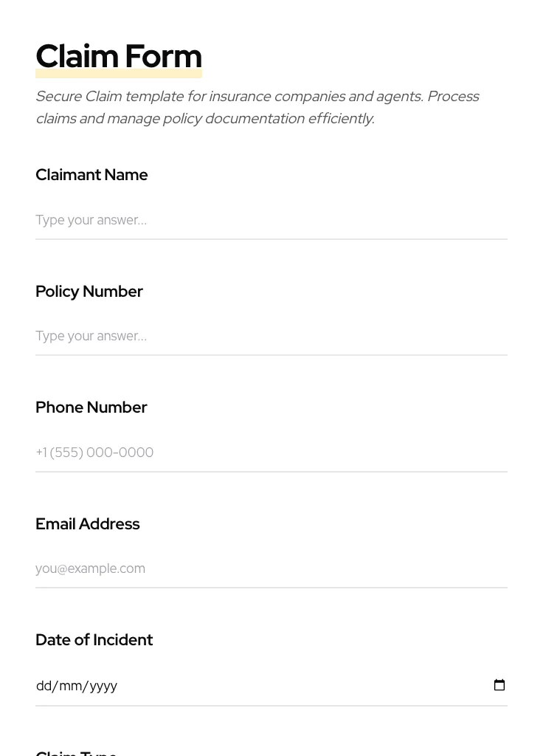Select the year 'yyyy' segment of date
This screenshot has height=756, width=543.
point(103,686)
